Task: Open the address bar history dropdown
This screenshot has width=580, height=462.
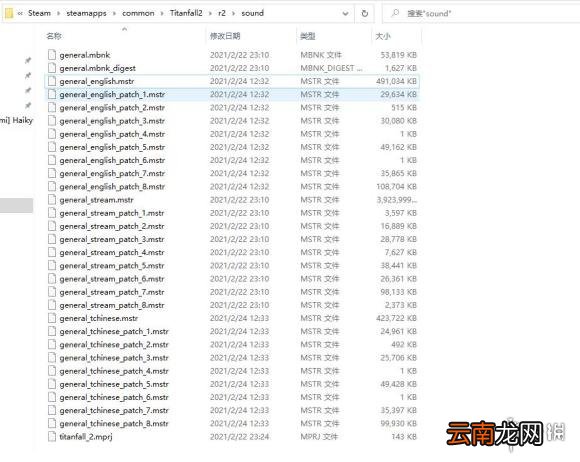Action: [345, 14]
